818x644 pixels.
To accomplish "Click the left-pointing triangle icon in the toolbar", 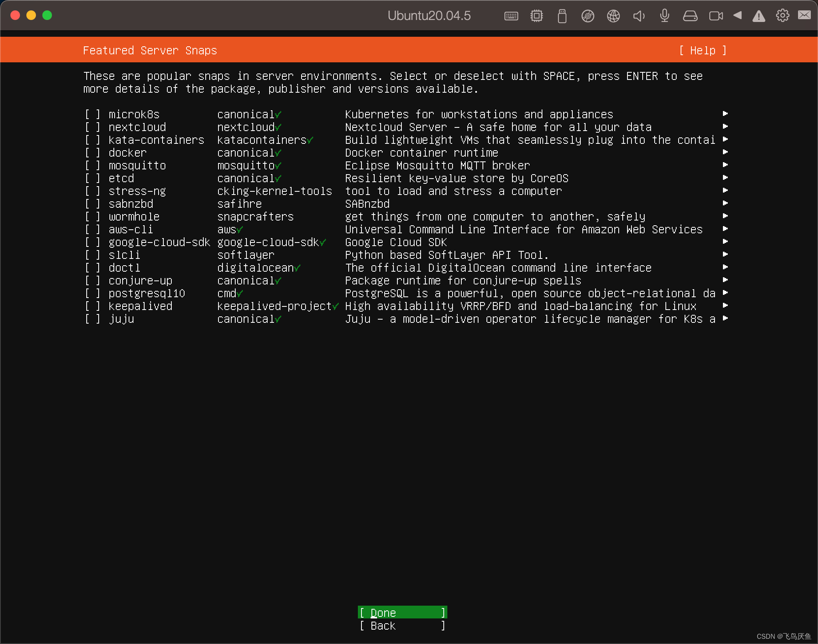I will (x=737, y=15).
